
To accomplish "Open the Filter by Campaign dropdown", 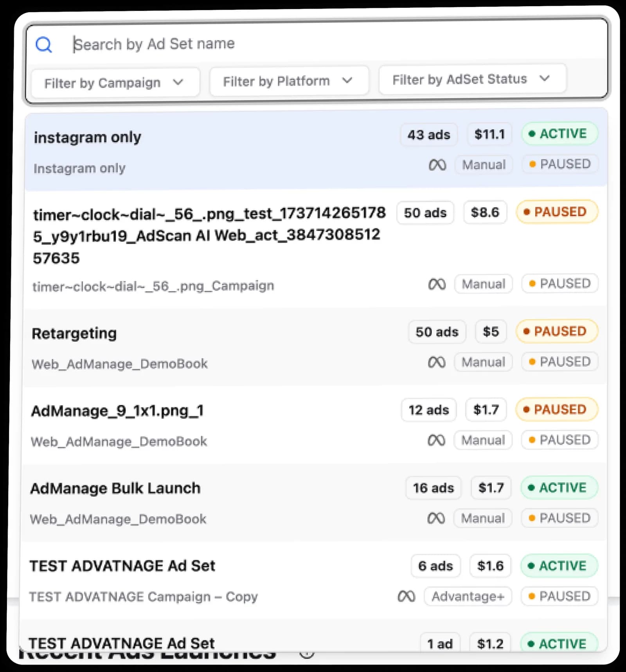I will [x=115, y=83].
